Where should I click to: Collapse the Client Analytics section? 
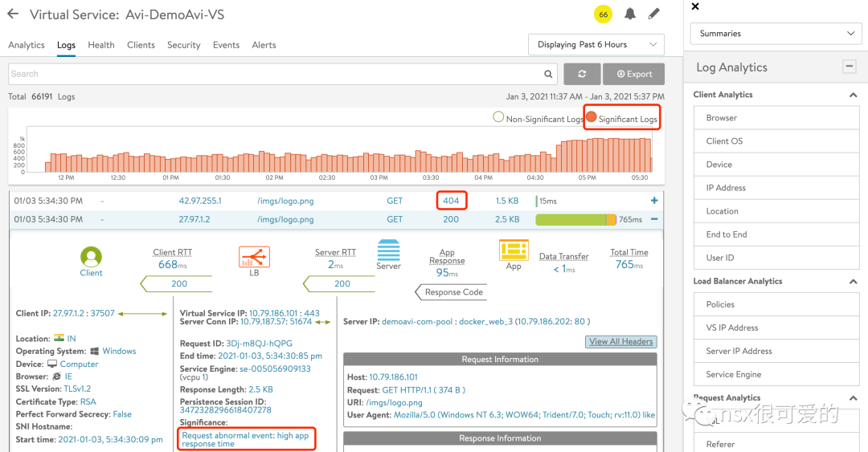click(853, 96)
